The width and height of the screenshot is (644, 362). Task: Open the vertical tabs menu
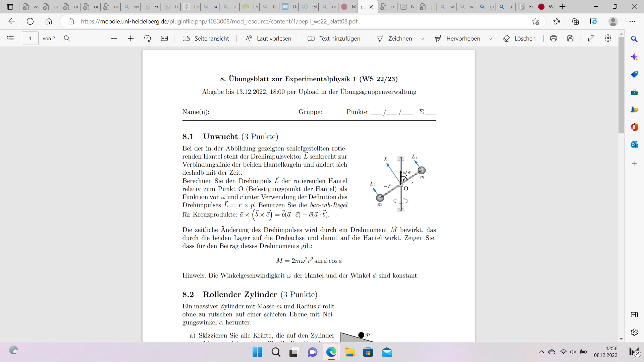pyautogui.click(x=10, y=7)
